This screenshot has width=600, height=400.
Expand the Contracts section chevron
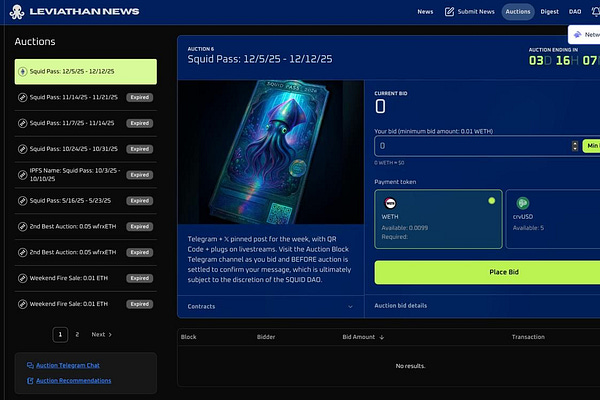point(350,307)
